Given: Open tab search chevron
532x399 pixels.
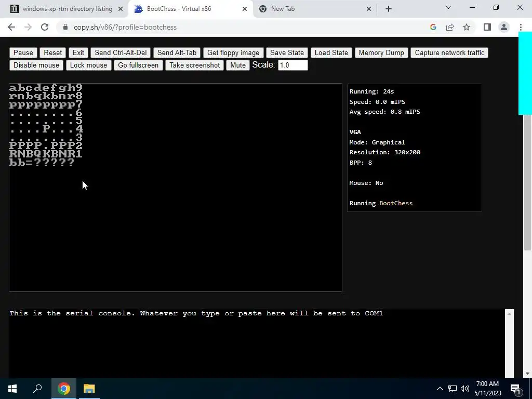Looking at the screenshot, I should [x=448, y=7].
